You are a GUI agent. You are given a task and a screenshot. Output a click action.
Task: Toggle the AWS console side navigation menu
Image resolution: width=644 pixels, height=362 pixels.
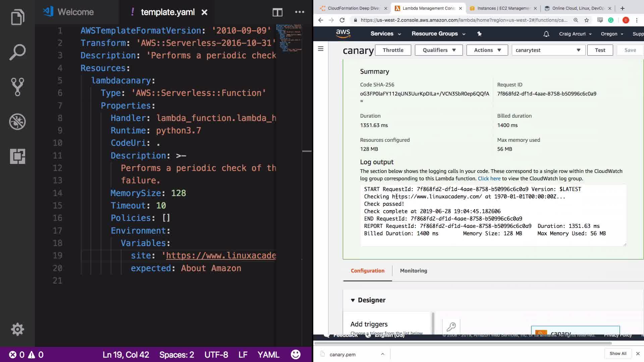[x=321, y=49]
